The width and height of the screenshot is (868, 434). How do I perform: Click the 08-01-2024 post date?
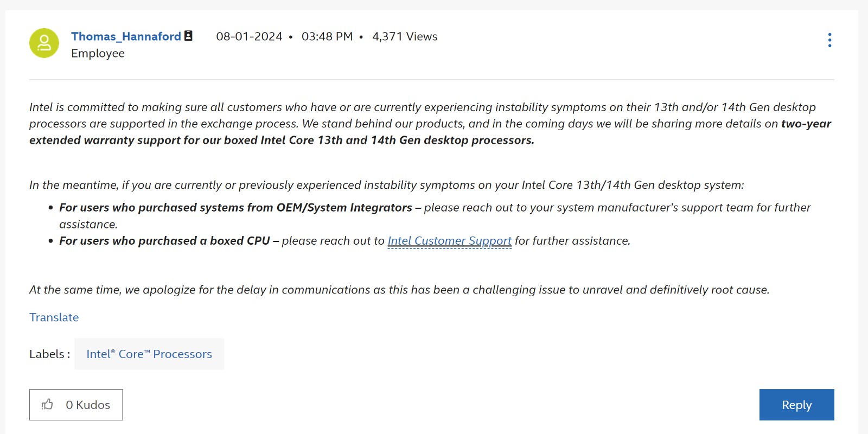[249, 36]
